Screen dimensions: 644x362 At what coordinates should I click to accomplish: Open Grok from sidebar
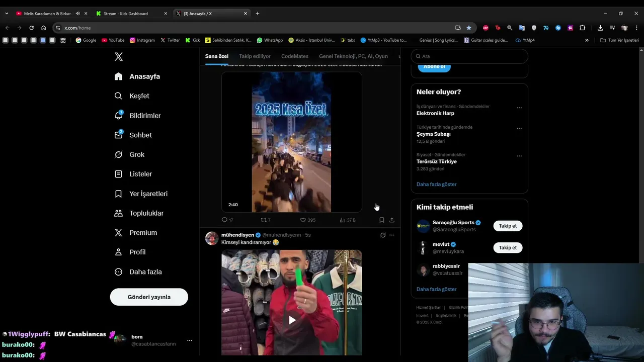129,155
